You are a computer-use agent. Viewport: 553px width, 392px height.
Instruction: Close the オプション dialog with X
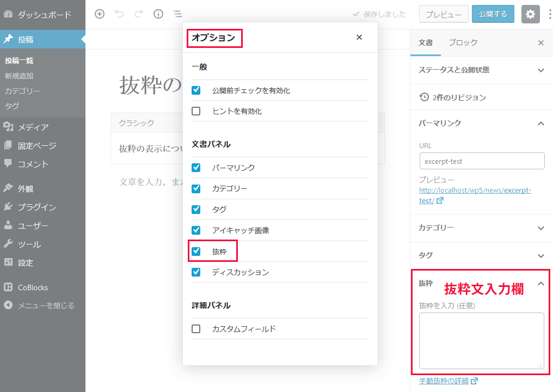(359, 38)
